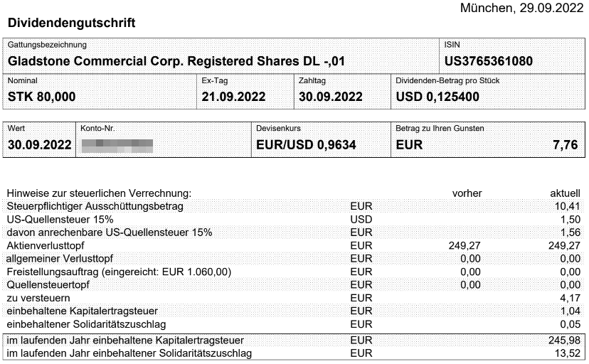The width and height of the screenshot is (589, 364).
Task: Click the credited amount 7,76
Action: pos(565,145)
